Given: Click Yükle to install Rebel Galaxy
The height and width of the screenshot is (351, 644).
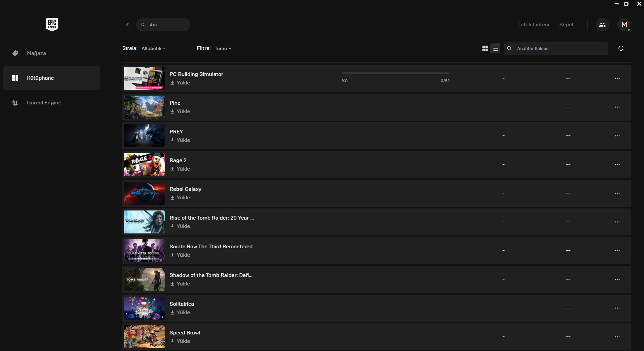Looking at the screenshot, I should pos(180,198).
